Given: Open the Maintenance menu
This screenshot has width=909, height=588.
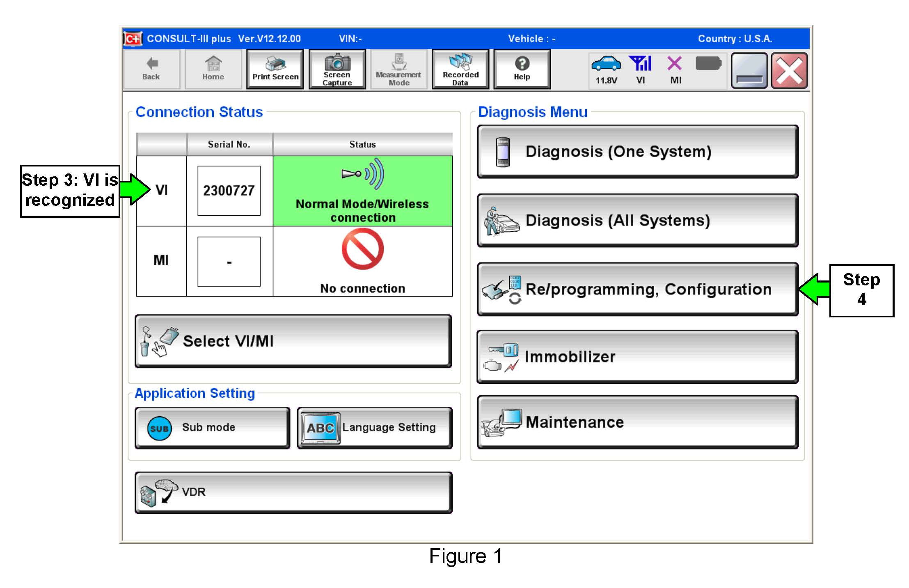Looking at the screenshot, I should [x=638, y=422].
